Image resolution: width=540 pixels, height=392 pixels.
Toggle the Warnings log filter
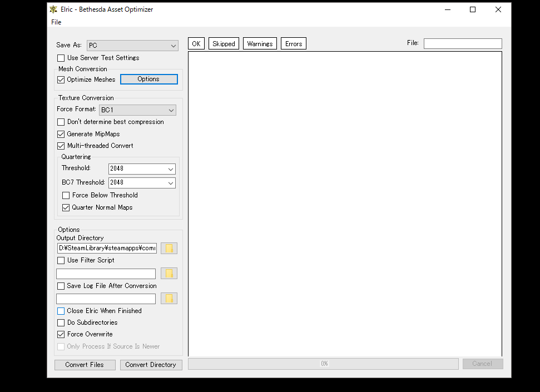click(260, 44)
